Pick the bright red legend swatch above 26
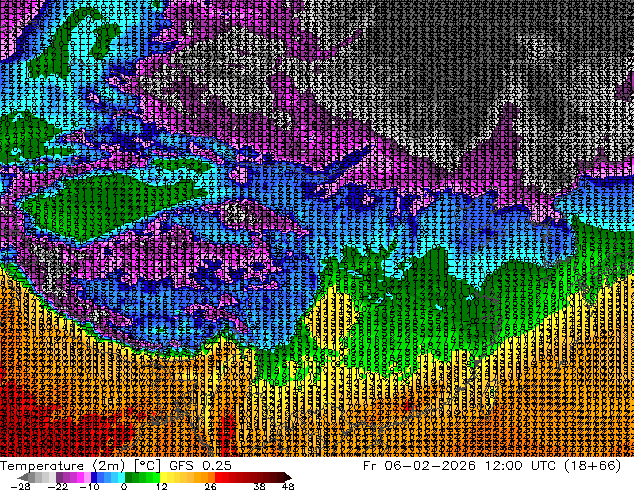This screenshot has width=634, height=490. [x=218, y=477]
